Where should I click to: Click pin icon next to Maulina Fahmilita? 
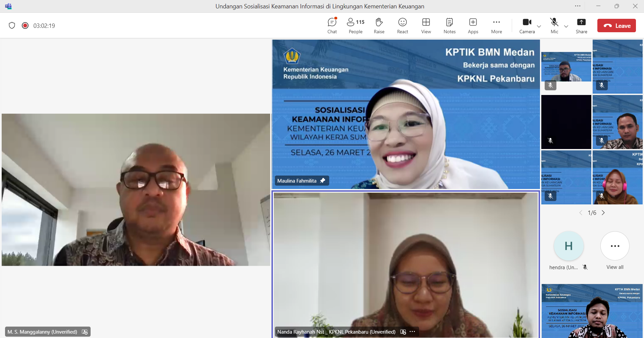point(323,181)
